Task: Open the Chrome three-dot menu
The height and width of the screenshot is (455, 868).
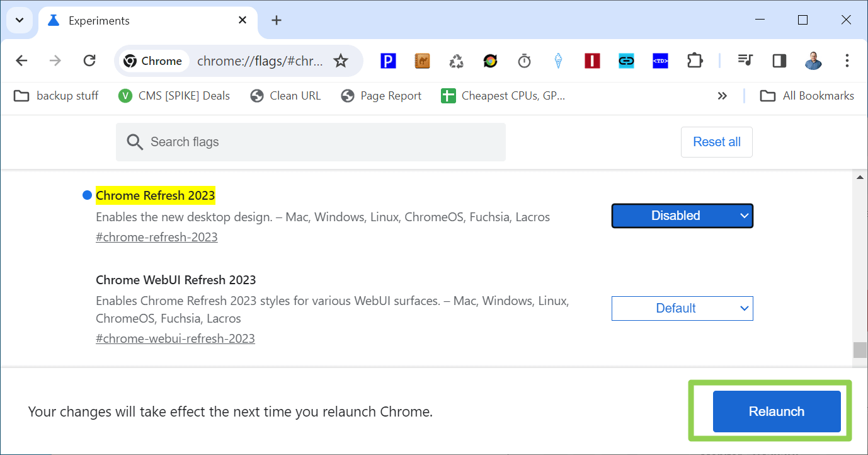Action: (847, 61)
